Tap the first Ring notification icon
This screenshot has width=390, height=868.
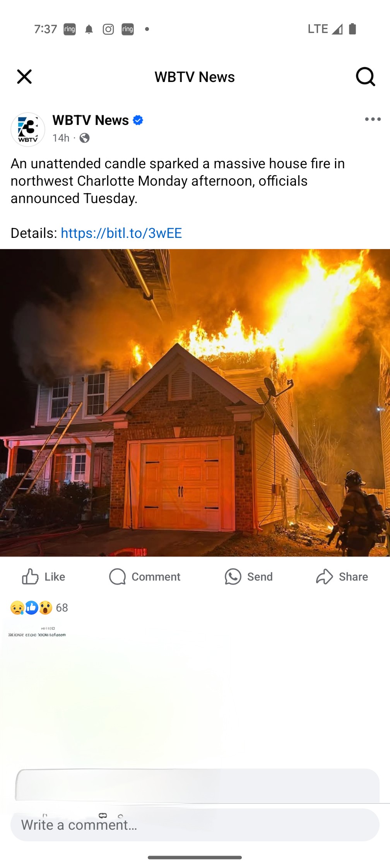click(70, 29)
